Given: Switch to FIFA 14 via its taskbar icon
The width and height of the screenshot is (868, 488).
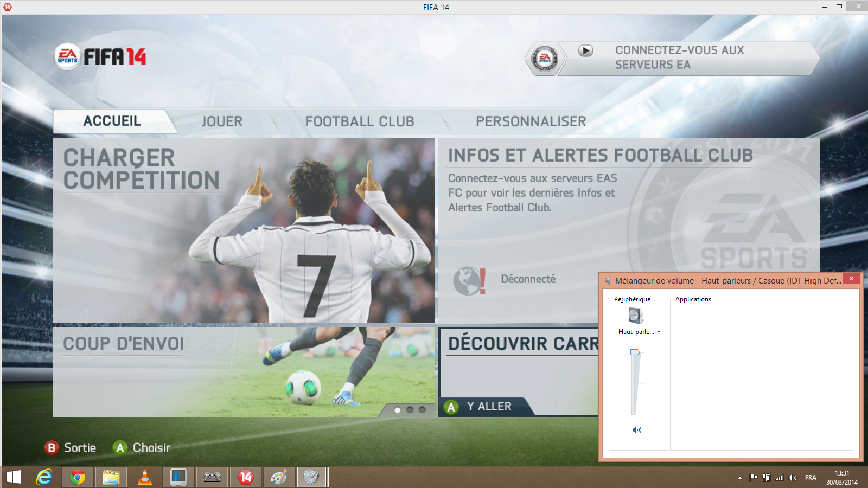Looking at the screenshot, I should click(246, 477).
